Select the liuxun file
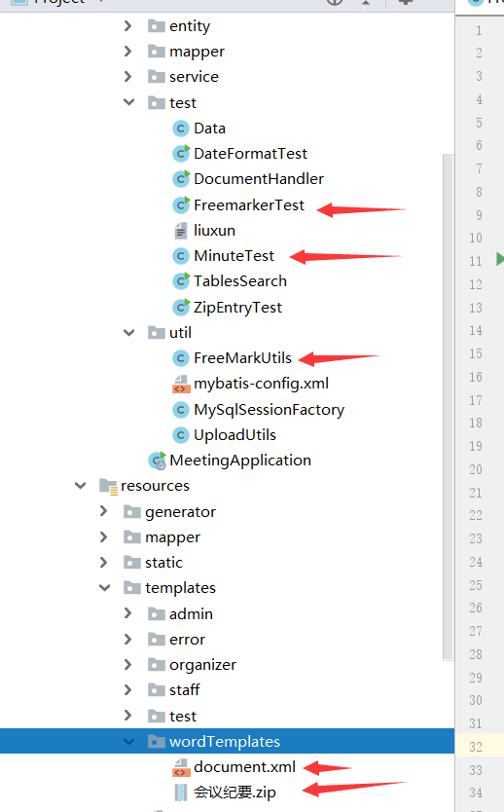Image resolution: width=504 pixels, height=812 pixels. point(214,231)
